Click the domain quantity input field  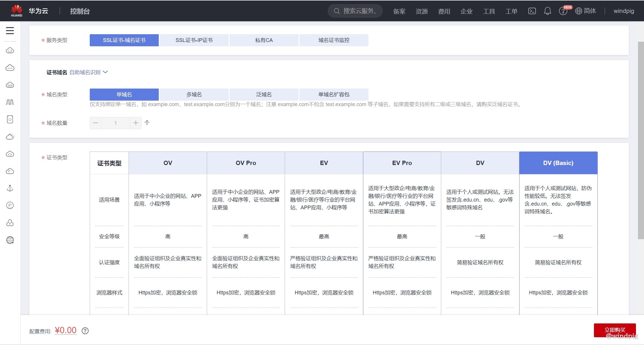coord(116,123)
